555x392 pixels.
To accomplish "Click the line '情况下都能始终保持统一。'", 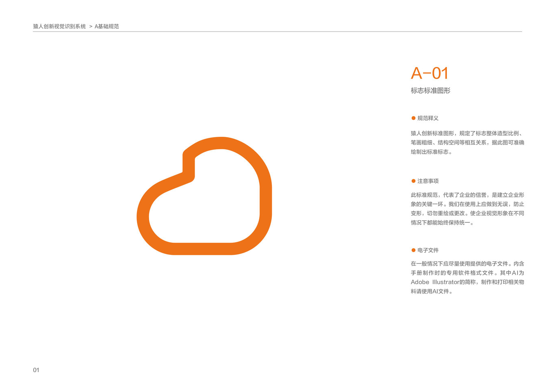I will coord(442,223).
